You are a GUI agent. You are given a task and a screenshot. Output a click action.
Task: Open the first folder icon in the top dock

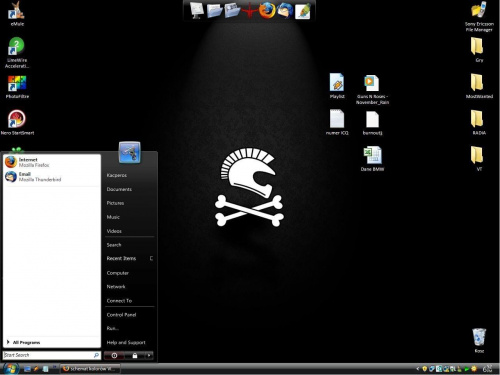click(214, 10)
